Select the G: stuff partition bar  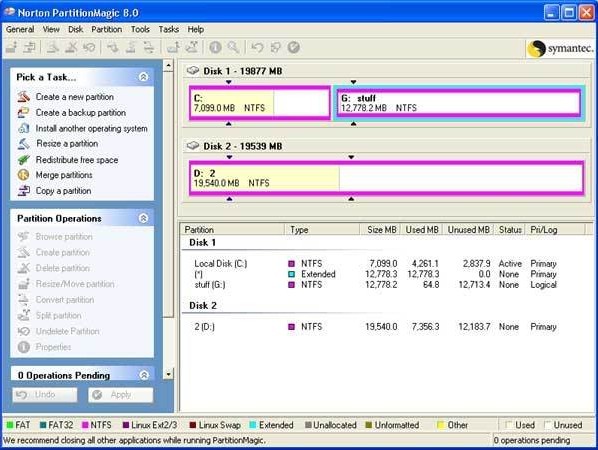459,103
